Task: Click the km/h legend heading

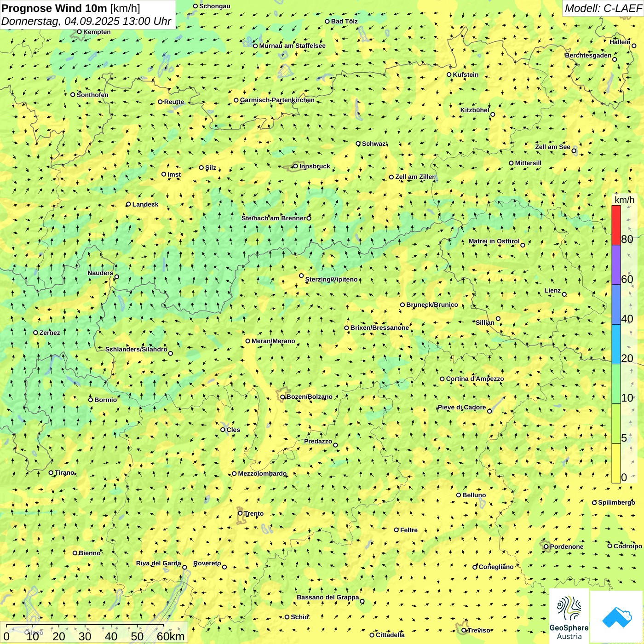Action: click(624, 200)
